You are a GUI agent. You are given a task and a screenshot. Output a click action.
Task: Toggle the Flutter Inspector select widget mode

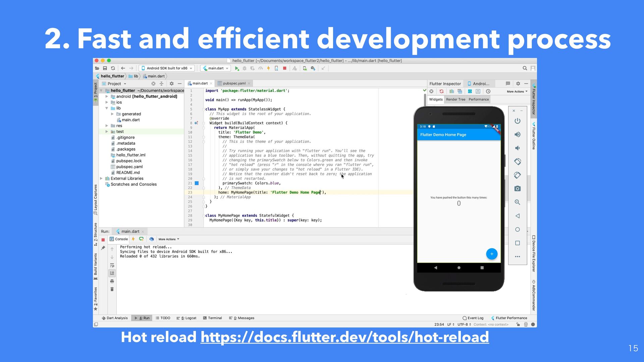click(431, 92)
